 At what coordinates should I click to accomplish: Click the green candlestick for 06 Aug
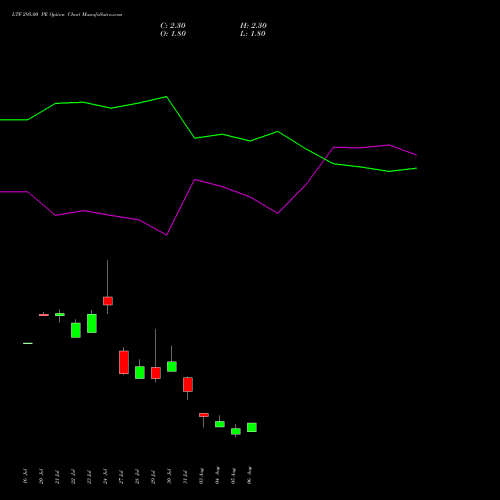[252, 427]
